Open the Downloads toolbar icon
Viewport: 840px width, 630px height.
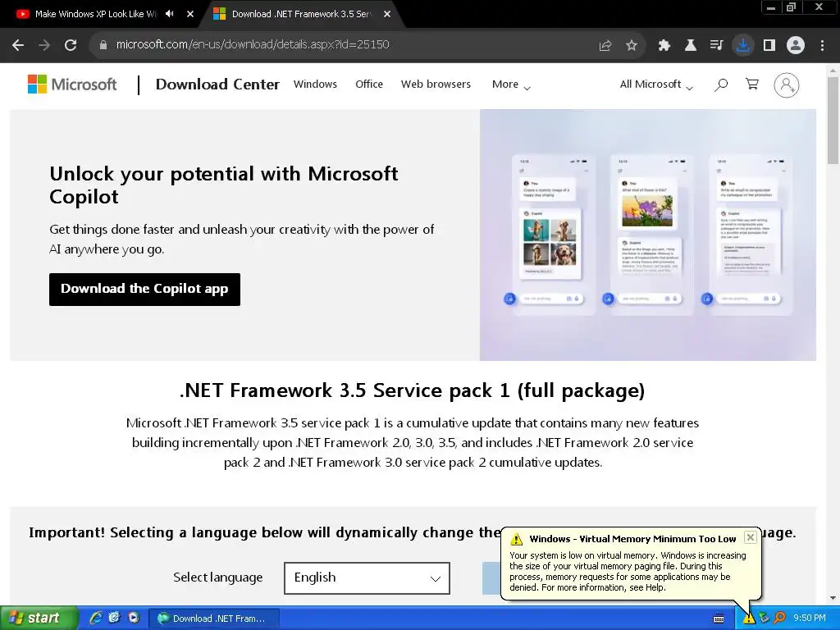click(x=743, y=45)
